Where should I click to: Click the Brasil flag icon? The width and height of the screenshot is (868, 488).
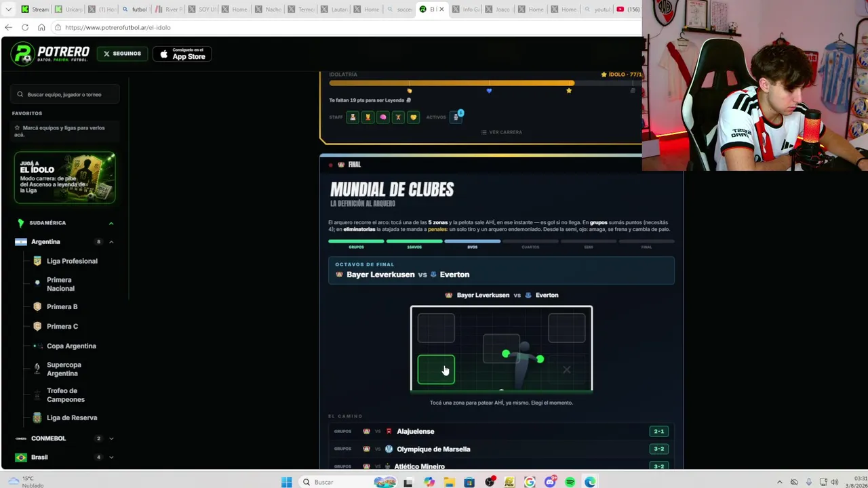(21, 457)
